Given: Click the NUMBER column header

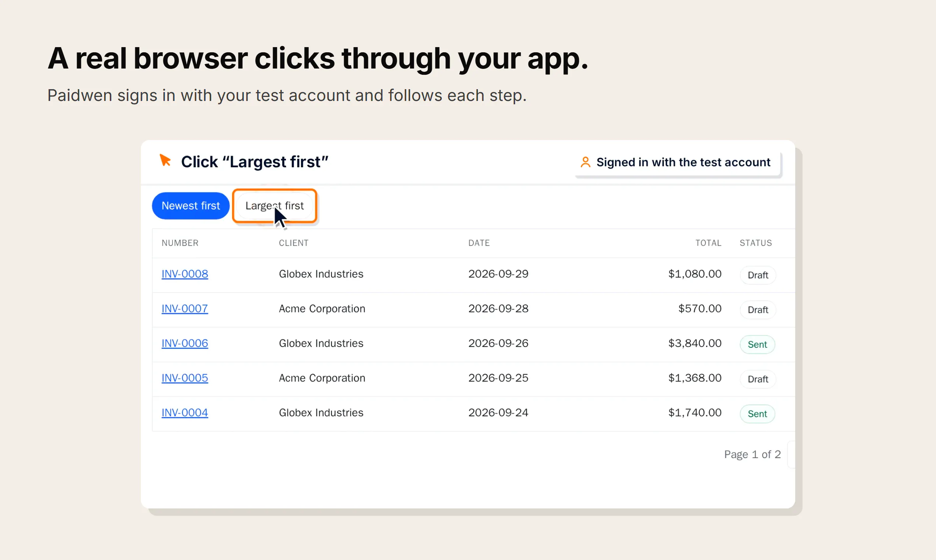Looking at the screenshot, I should pos(180,243).
